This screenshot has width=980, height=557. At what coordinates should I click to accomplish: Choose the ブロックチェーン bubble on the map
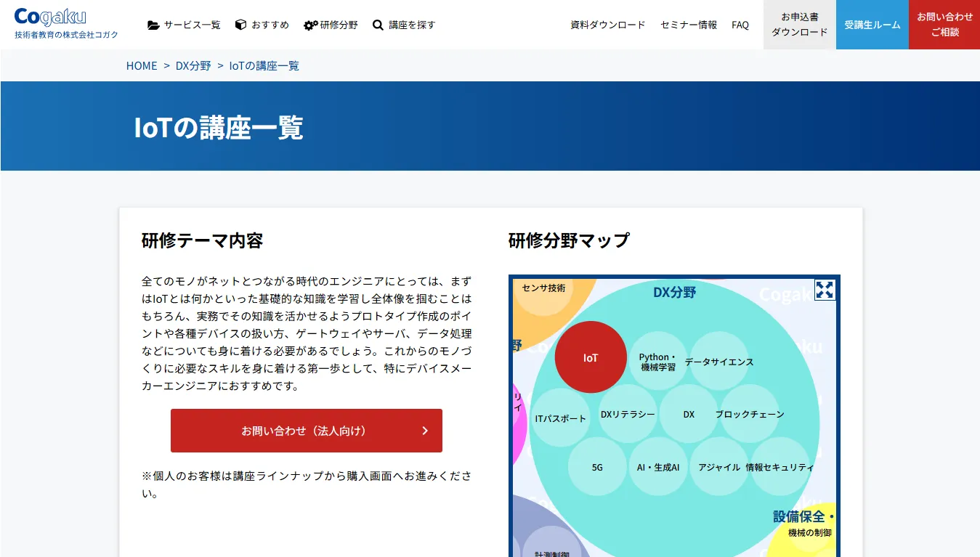tap(749, 415)
